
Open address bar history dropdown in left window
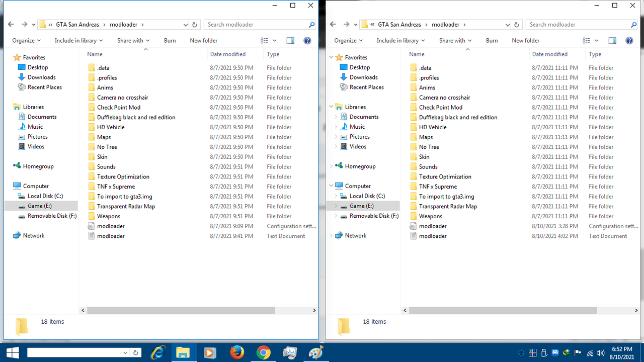pos(186,24)
